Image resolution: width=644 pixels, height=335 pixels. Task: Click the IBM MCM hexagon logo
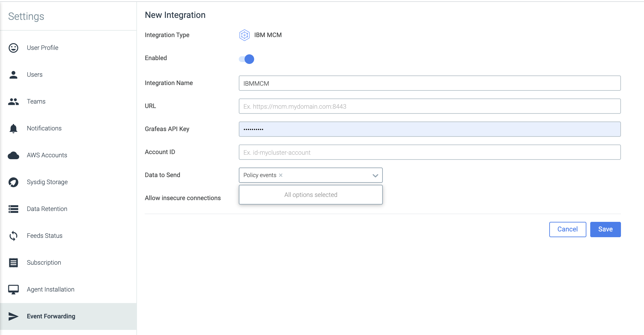pyautogui.click(x=245, y=35)
